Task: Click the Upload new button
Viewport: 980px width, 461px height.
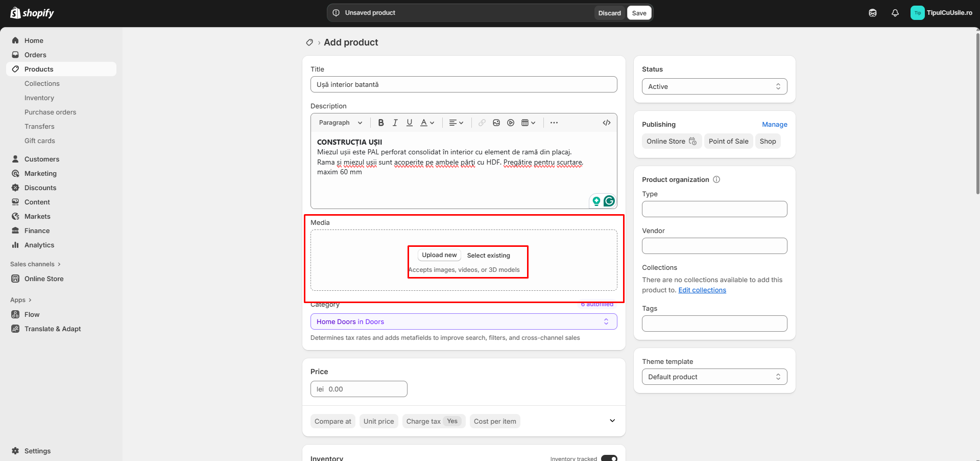Action: point(439,255)
